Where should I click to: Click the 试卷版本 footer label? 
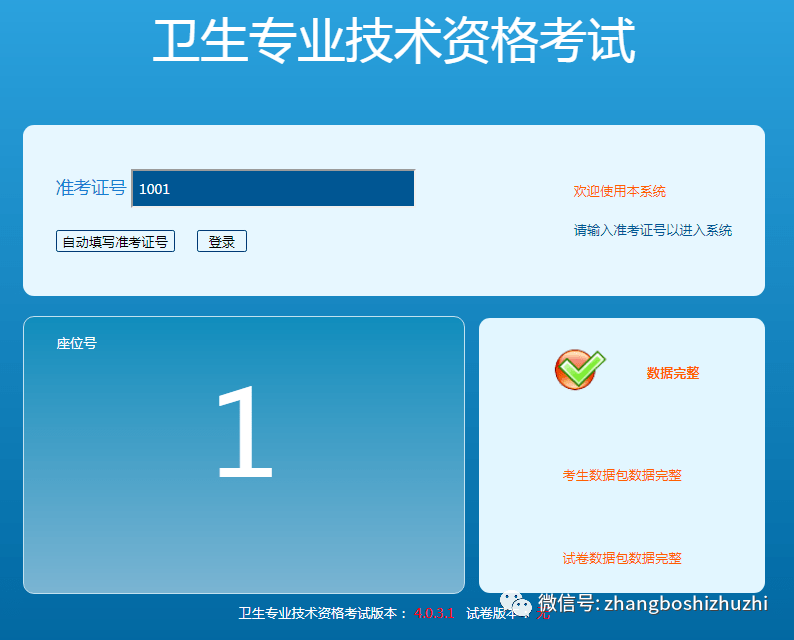tap(490, 613)
